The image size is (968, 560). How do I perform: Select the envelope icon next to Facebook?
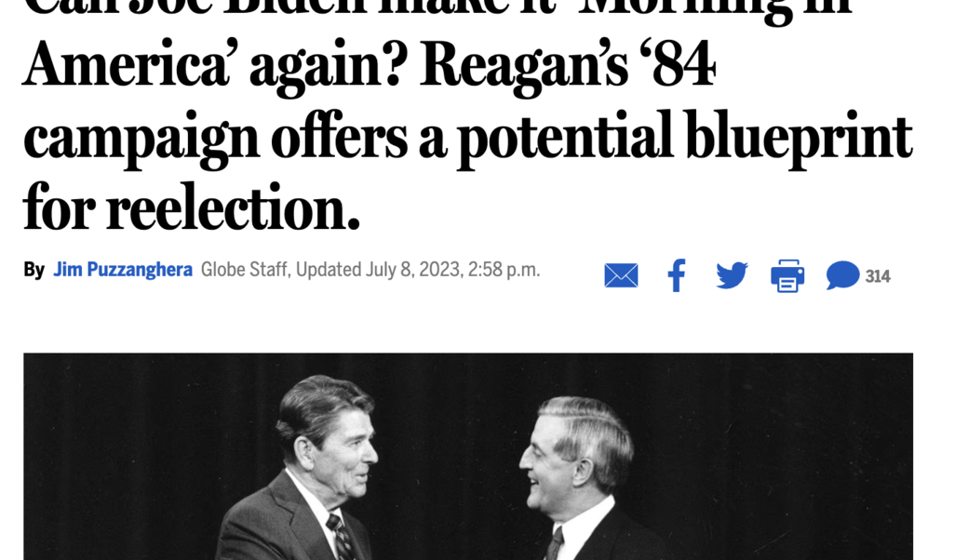pyautogui.click(x=621, y=275)
